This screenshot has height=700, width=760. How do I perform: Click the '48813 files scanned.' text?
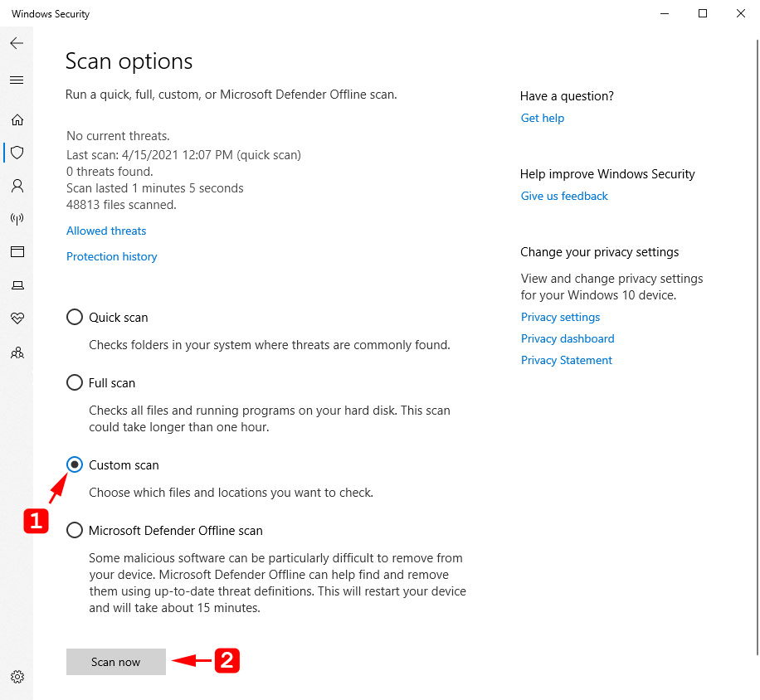pos(121,205)
